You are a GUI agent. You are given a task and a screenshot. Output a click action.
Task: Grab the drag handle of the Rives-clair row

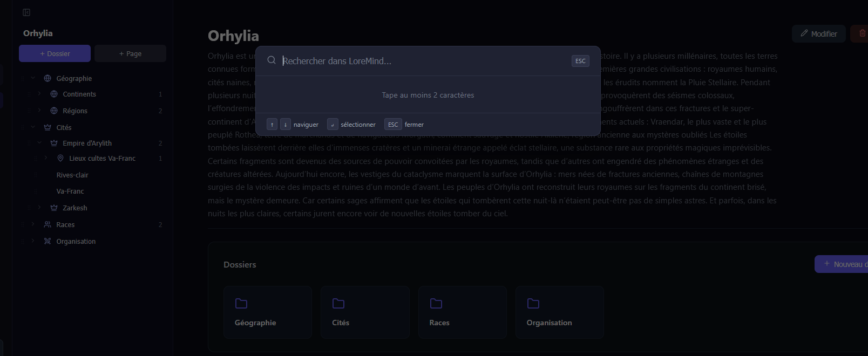(36, 175)
